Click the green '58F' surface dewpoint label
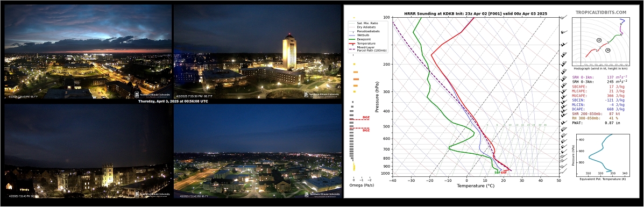644x207 pixels. coord(497,173)
